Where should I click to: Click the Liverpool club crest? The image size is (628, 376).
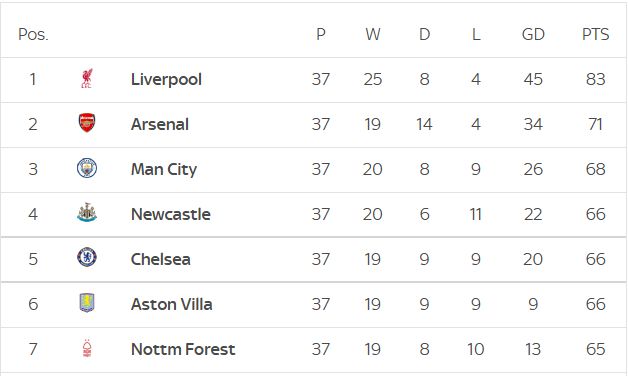pyautogui.click(x=87, y=78)
